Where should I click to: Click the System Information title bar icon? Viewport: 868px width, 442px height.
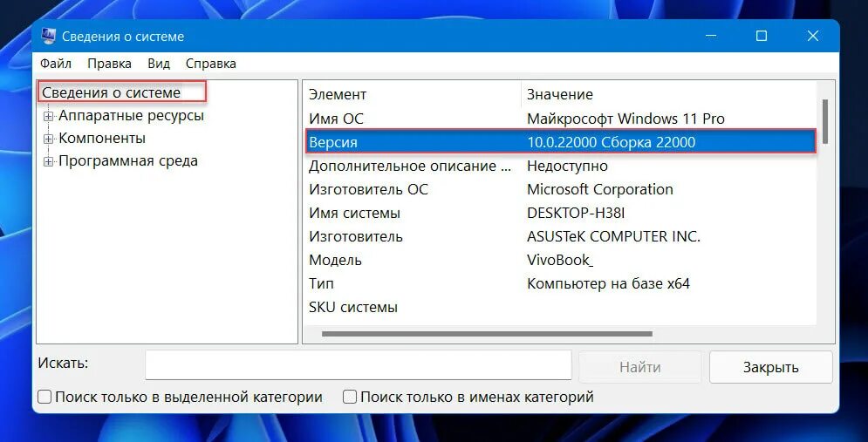point(49,37)
